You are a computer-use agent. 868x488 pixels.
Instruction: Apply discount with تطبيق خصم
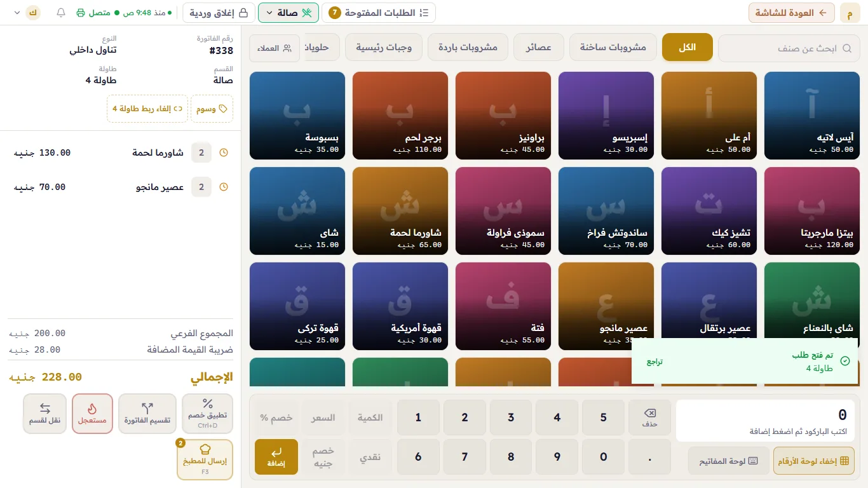coord(207,414)
